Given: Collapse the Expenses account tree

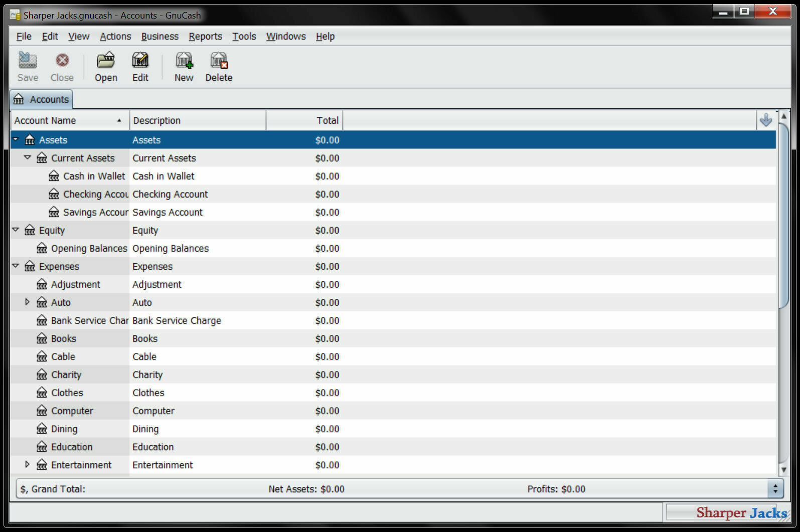Looking at the screenshot, I should [x=16, y=266].
